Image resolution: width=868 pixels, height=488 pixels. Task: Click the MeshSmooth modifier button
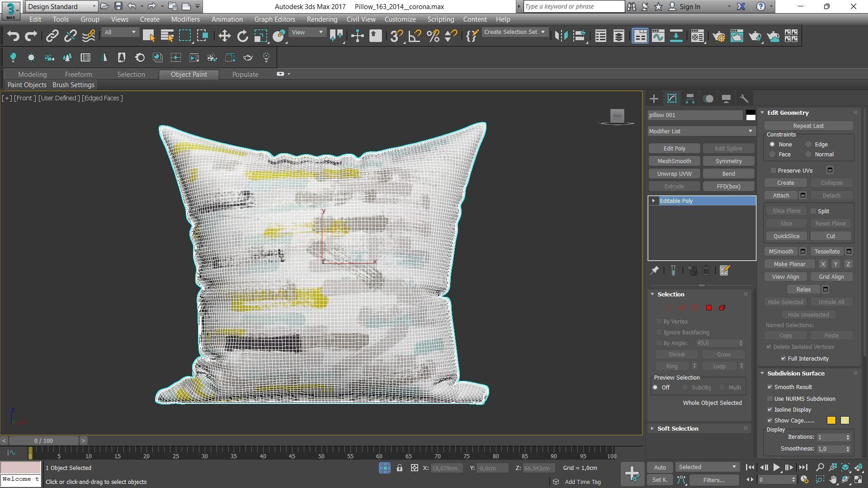pos(674,161)
